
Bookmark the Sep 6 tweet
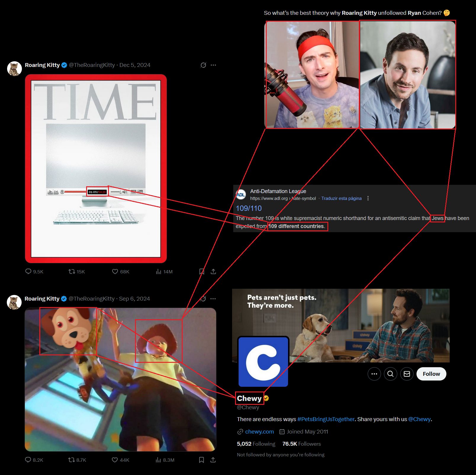click(x=201, y=460)
